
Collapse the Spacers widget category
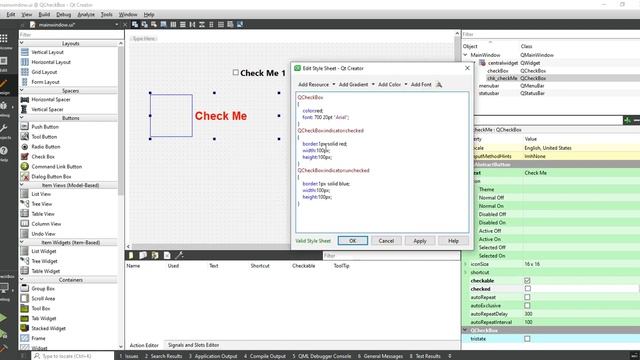[22, 91]
